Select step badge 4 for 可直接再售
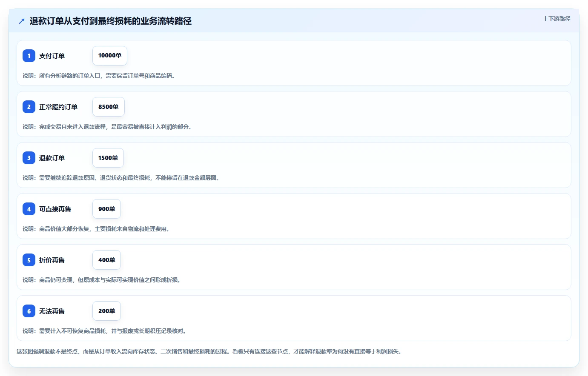Image resolution: width=588 pixels, height=376 pixels. tap(29, 209)
